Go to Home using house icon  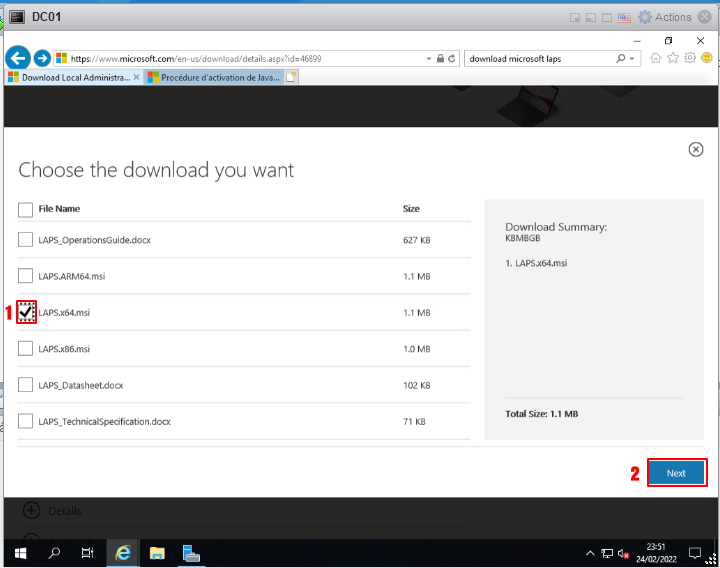[x=656, y=58]
